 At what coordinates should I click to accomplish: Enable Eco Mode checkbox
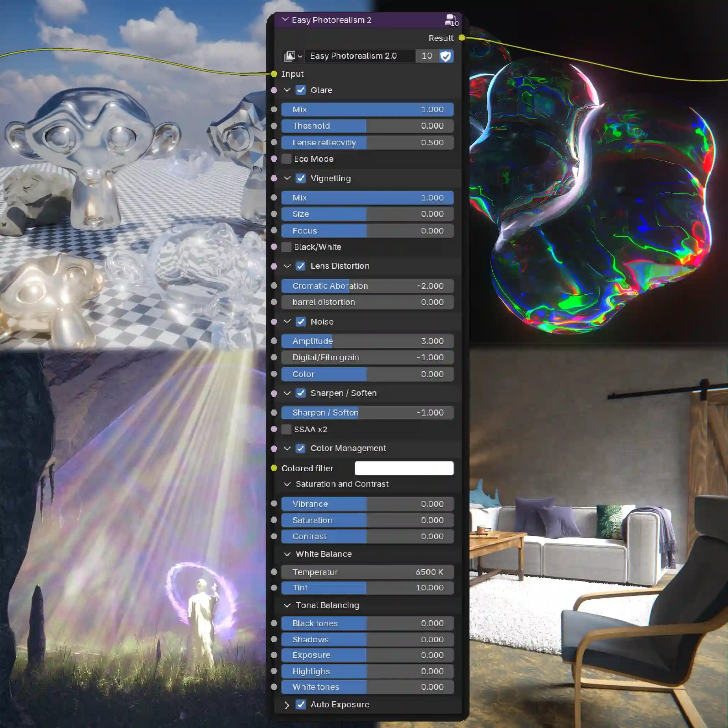(287, 159)
